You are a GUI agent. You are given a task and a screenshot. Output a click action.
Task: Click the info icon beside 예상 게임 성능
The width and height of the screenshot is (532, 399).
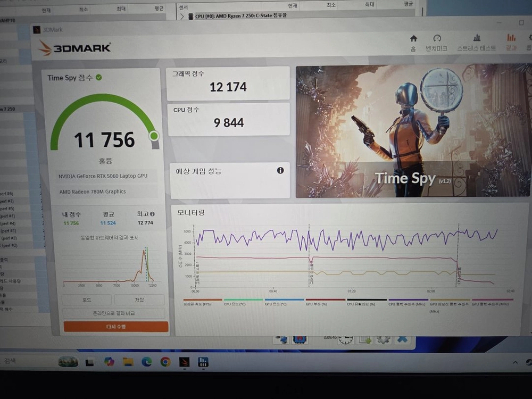(280, 170)
